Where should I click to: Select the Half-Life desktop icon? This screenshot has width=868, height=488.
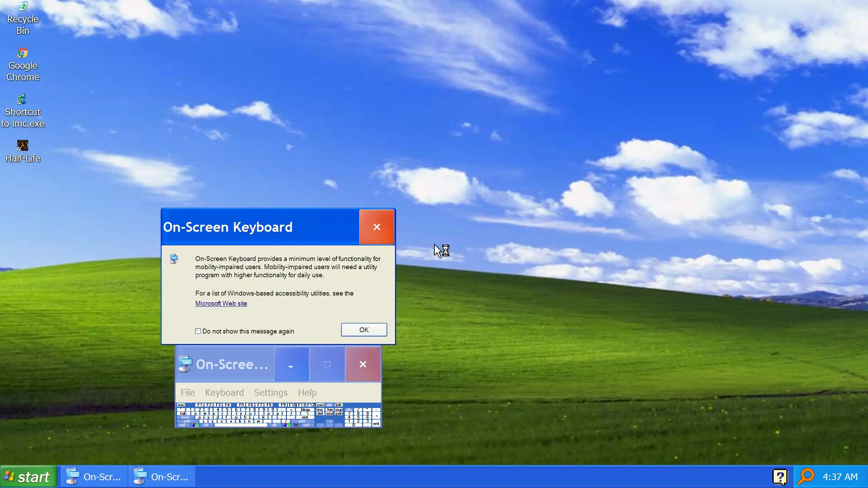pos(22,146)
